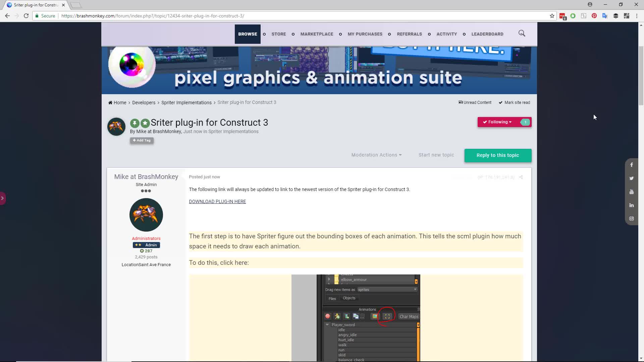Open the Chrome three-dot menu

pos(637,16)
